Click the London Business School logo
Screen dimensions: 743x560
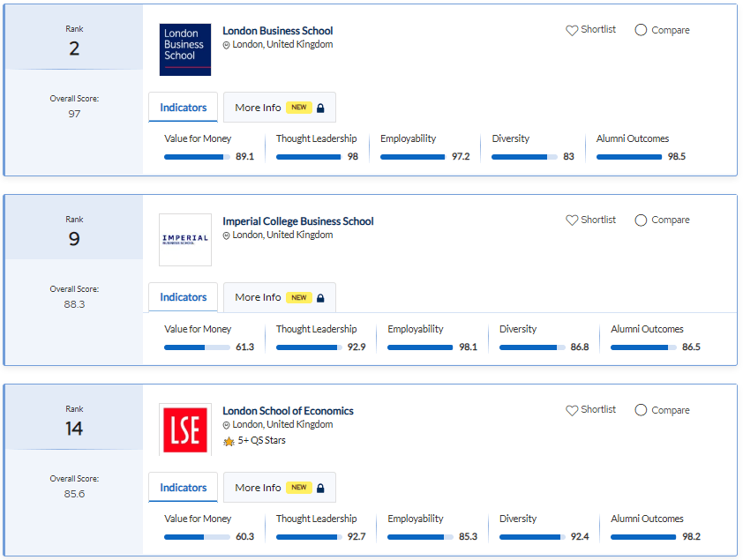185,49
